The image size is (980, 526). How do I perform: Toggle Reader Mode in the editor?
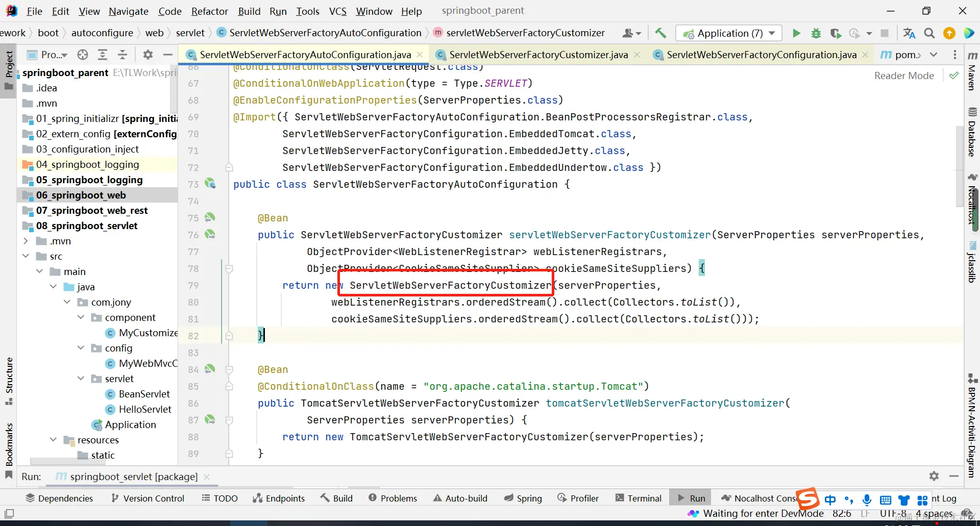tap(904, 76)
